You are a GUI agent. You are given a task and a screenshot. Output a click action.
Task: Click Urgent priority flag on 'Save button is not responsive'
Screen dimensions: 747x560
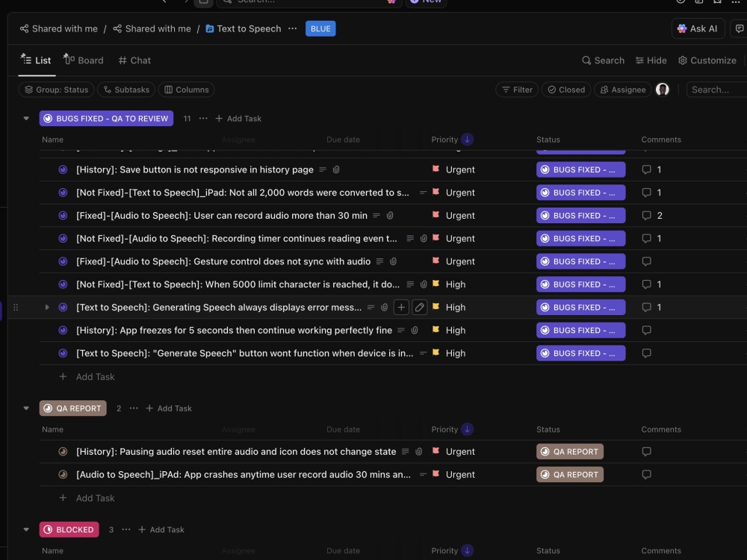[x=436, y=169]
